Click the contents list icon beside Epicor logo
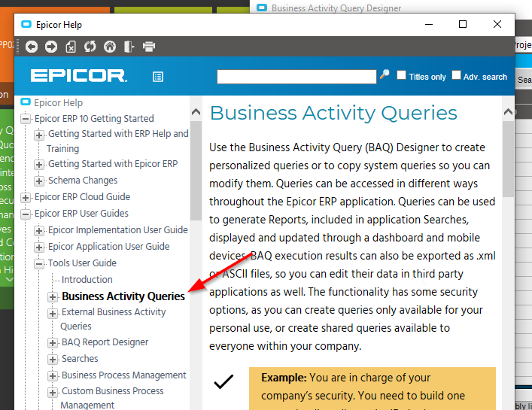 click(x=158, y=77)
